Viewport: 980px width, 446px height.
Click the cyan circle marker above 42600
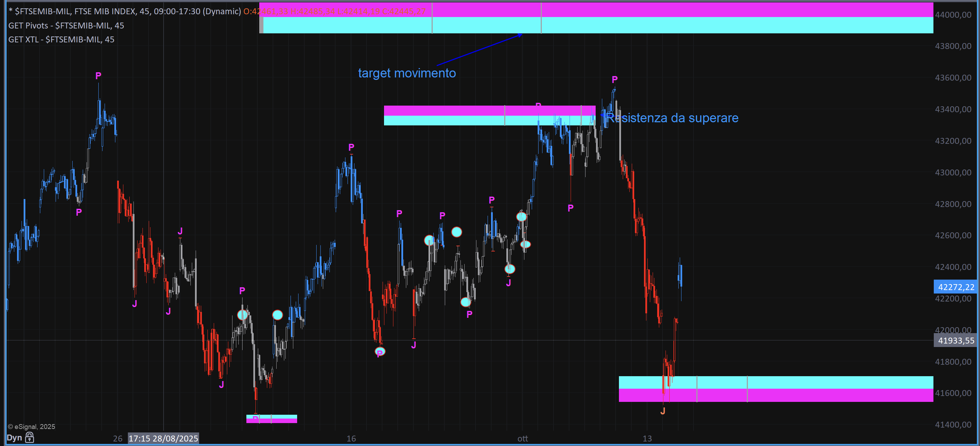click(457, 232)
